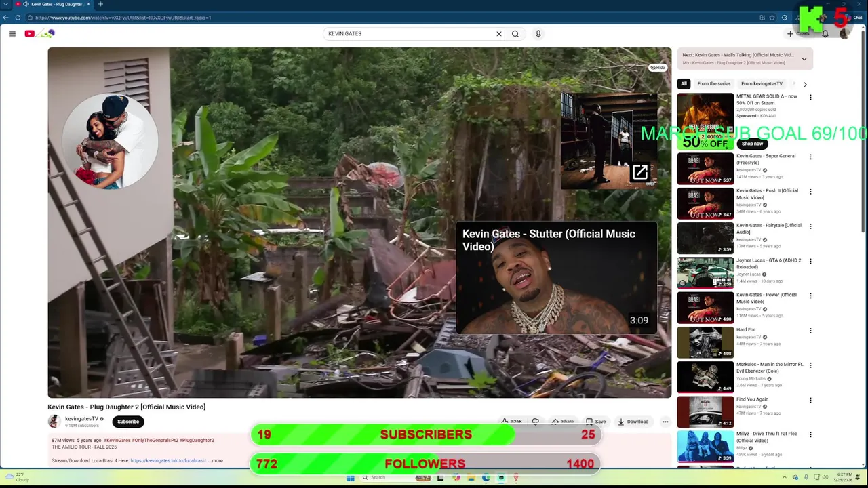The height and width of the screenshot is (488, 868).
Task: Open the suggested Stutter video card
Action: (x=556, y=278)
